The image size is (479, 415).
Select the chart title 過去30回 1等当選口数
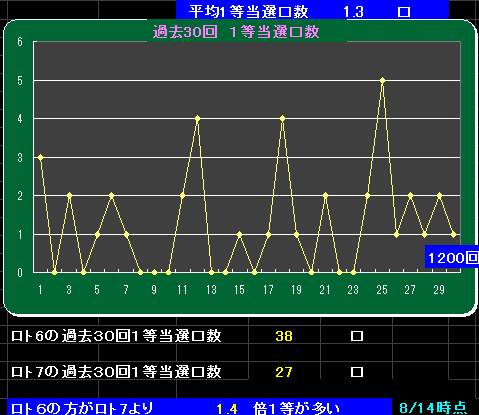point(236,32)
